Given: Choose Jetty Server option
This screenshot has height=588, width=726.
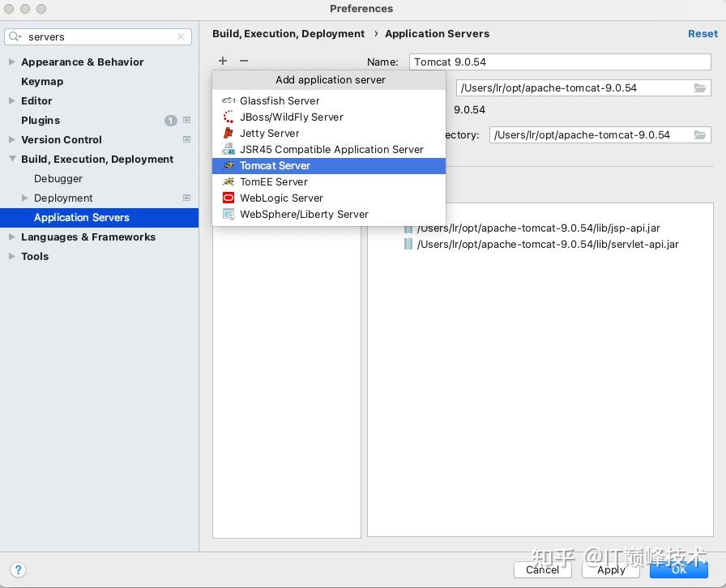Looking at the screenshot, I should point(329,133).
